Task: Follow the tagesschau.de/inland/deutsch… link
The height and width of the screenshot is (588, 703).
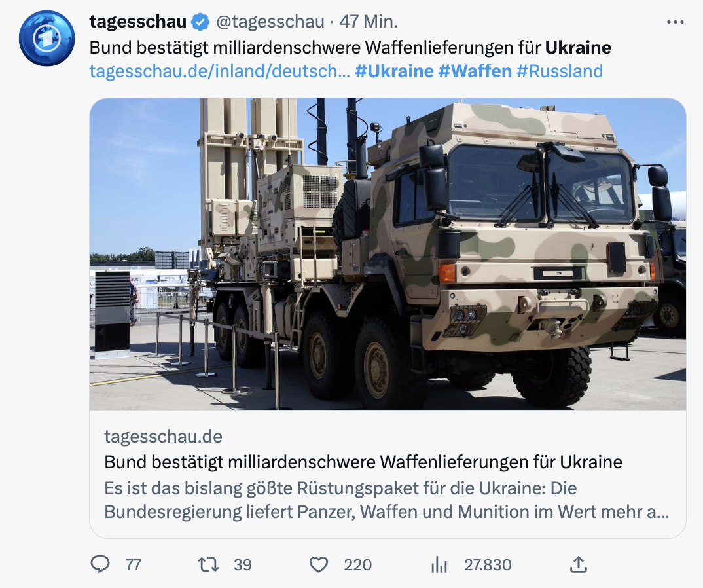Action: (219, 71)
